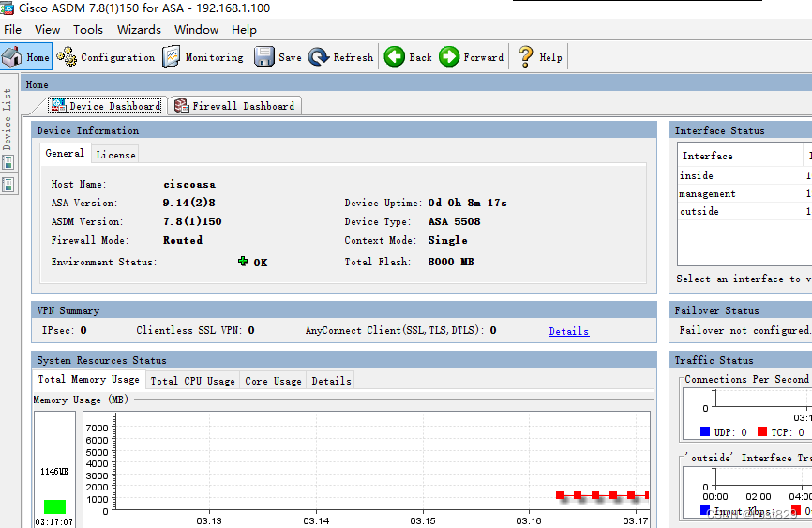
Task: Select the Details tab in System Resources
Action: coord(331,381)
